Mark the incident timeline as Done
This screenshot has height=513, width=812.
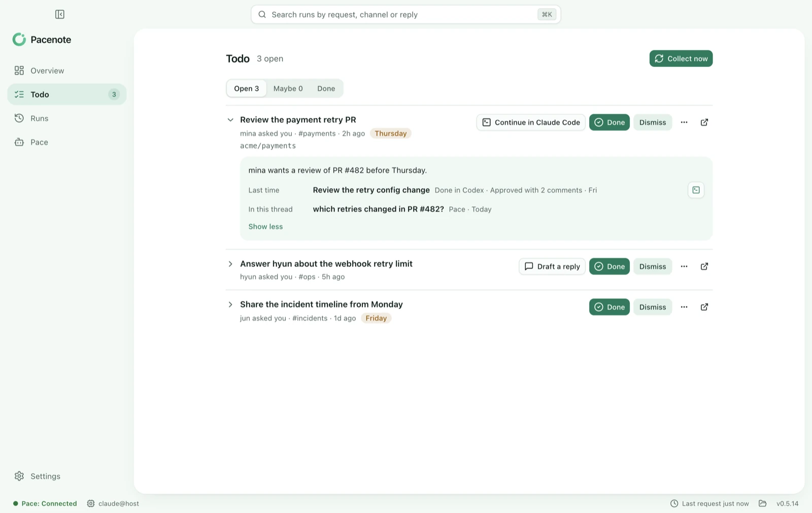pos(609,307)
